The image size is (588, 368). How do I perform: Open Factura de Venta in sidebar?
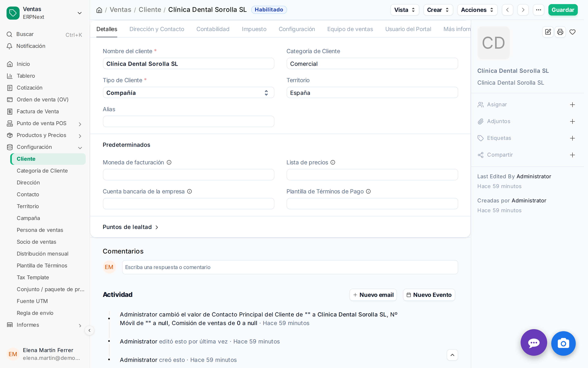point(45,111)
